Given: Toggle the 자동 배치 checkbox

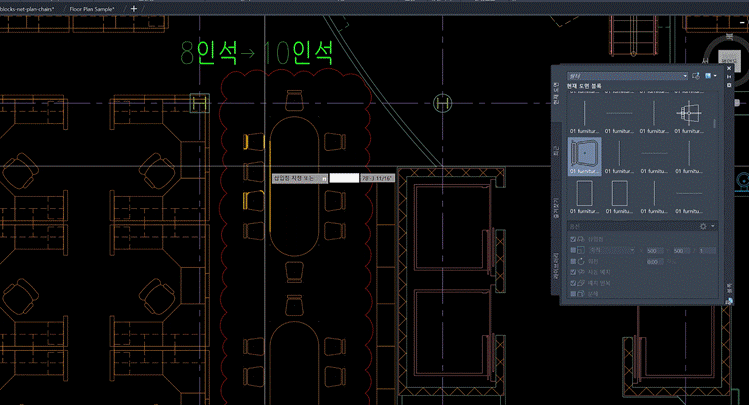Looking at the screenshot, I should (573, 272).
